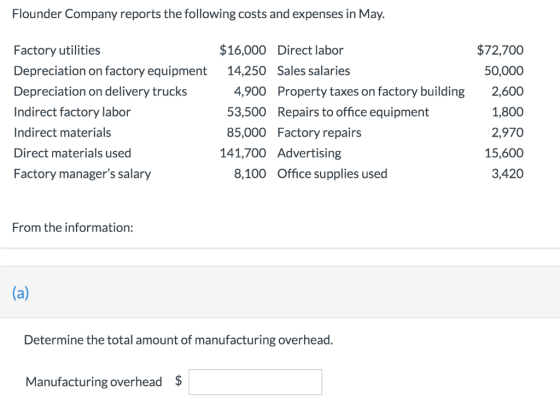Viewport: 560px width, 410px height.
Task: Select the 2,970 factory repairs amount
Action: 508,132
